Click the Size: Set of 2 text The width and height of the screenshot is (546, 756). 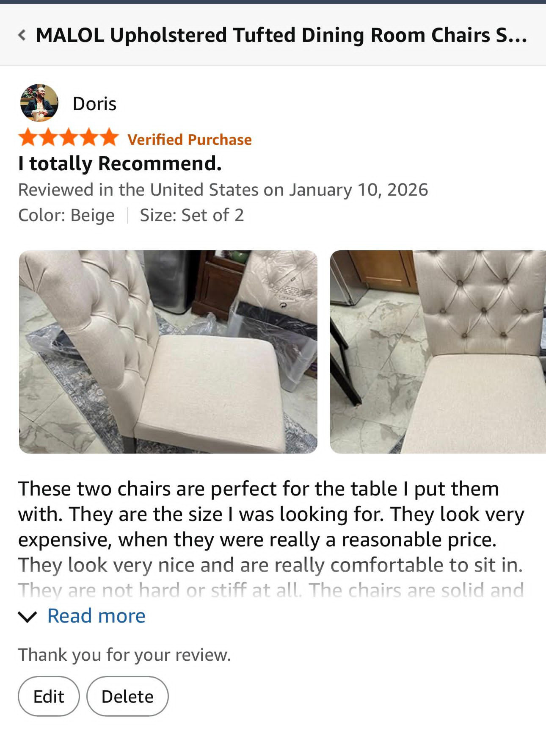coord(192,215)
